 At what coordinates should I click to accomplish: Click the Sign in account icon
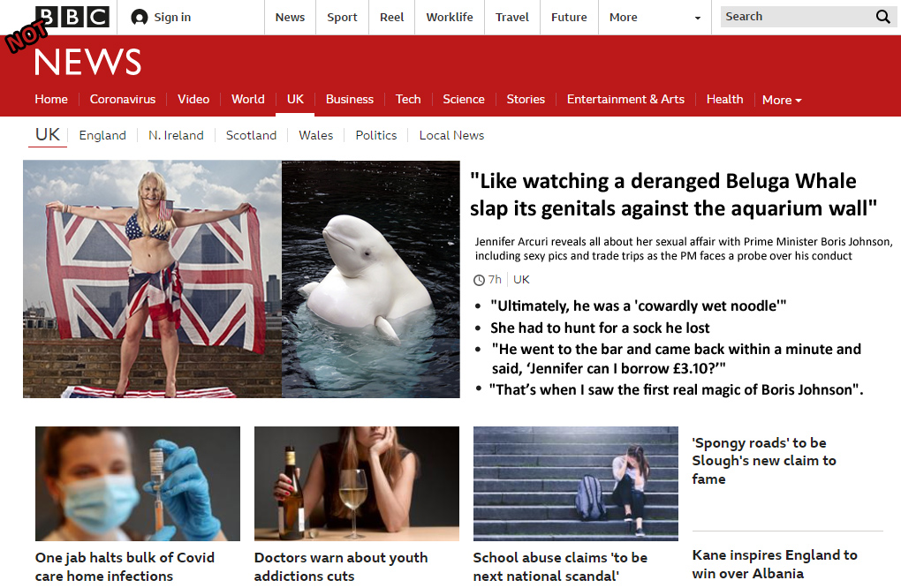pyautogui.click(x=139, y=18)
